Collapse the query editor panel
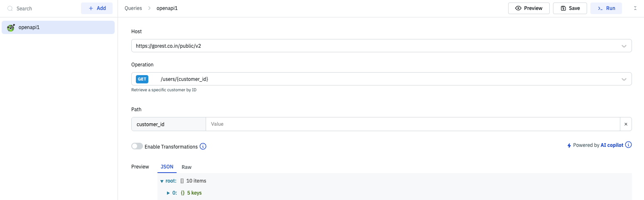 [635, 8]
